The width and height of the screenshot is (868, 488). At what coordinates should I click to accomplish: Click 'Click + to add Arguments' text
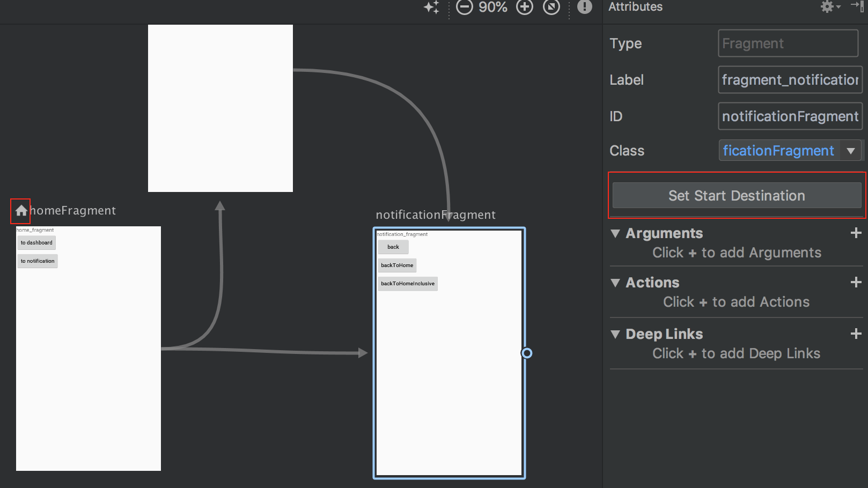click(x=737, y=253)
